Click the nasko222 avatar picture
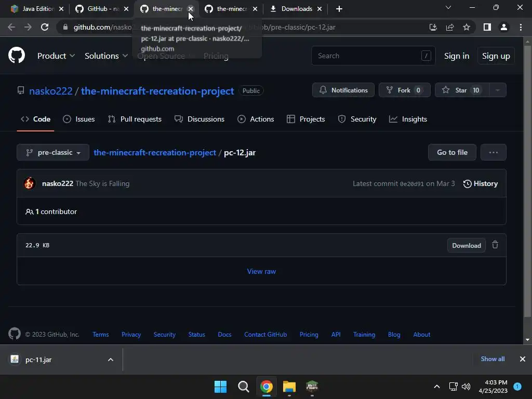The height and width of the screenshot is (399, 532). click(30, 183)
